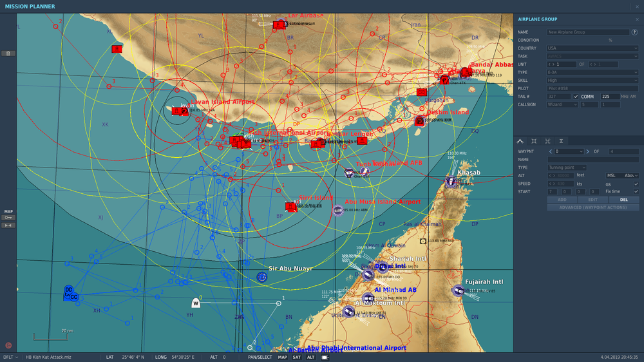Viewport: 644px width, 362px height.
Task: Click the ADD waypoint button
Action: [x=562, y=200]
